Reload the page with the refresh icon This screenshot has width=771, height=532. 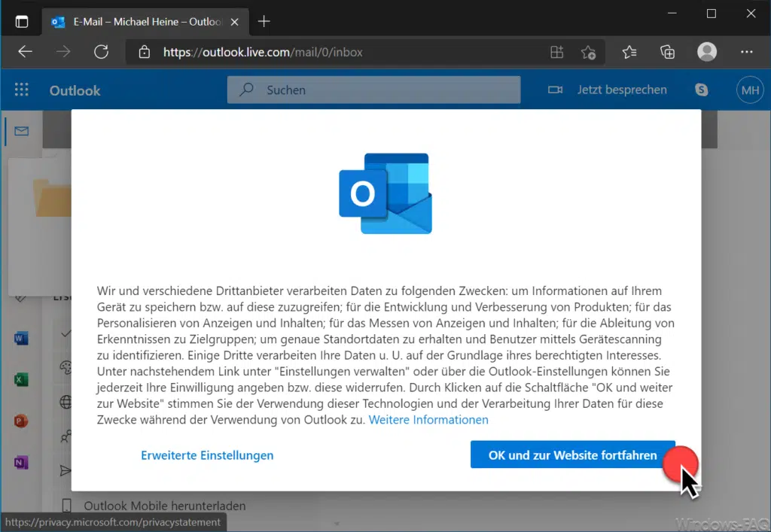coord(102,52)
